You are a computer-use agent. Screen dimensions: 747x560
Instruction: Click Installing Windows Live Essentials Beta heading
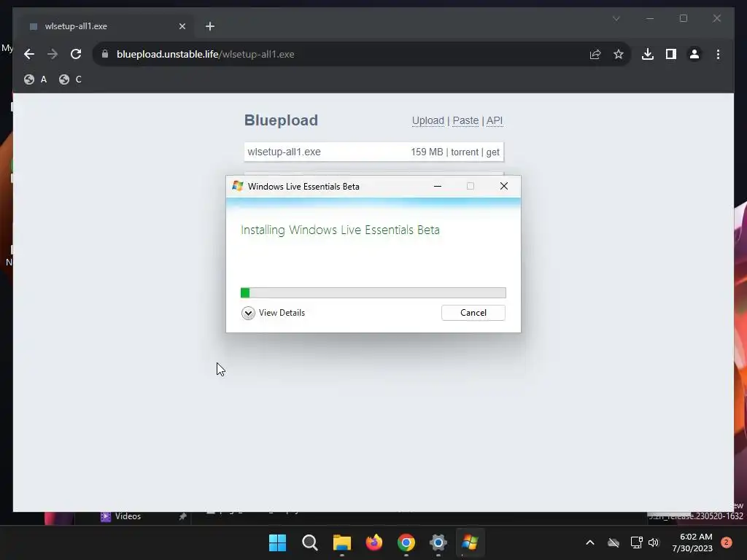[x=340, y=230]
